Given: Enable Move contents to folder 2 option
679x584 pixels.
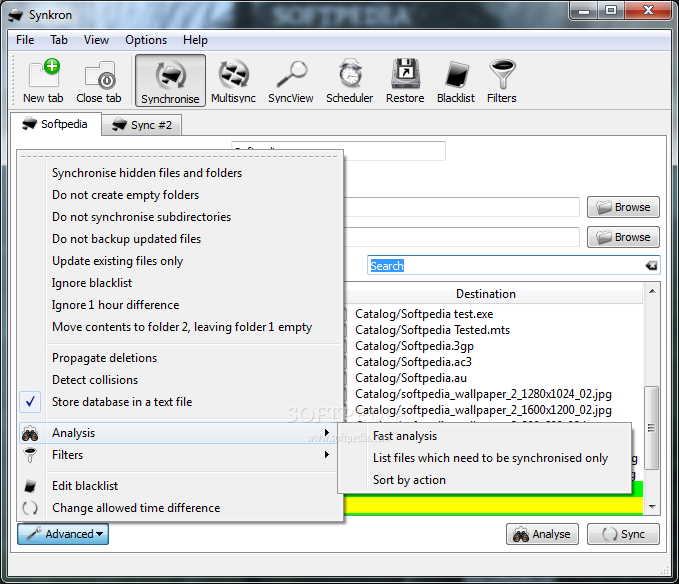Looking at the screenshot, I should [x=180, y=327].
